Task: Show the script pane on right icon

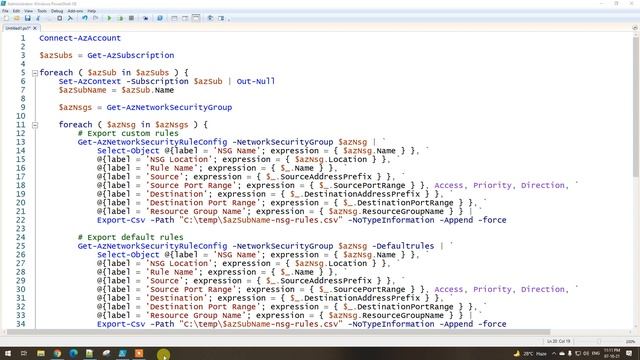Action: pos(185,18)
